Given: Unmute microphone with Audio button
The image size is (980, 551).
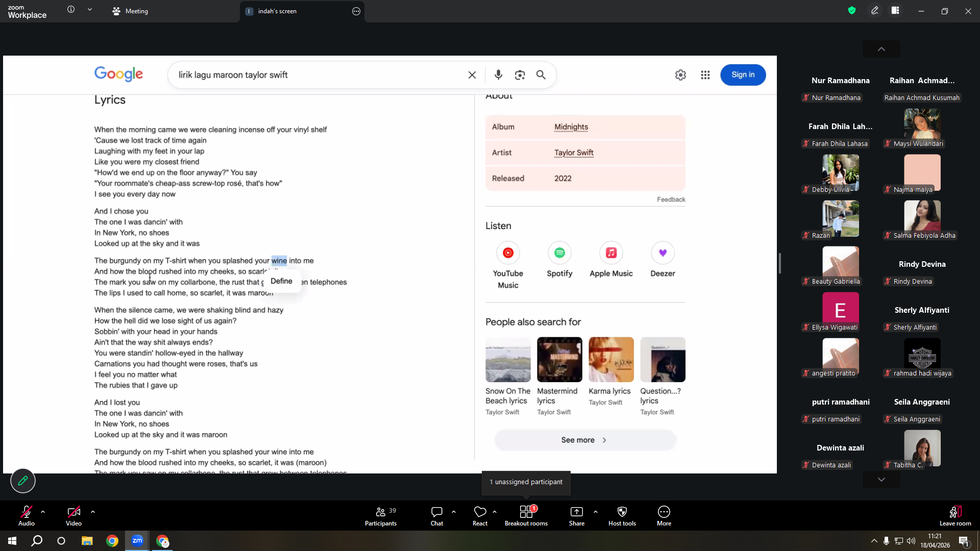Looking at the screenshot, I should [27, 516].
